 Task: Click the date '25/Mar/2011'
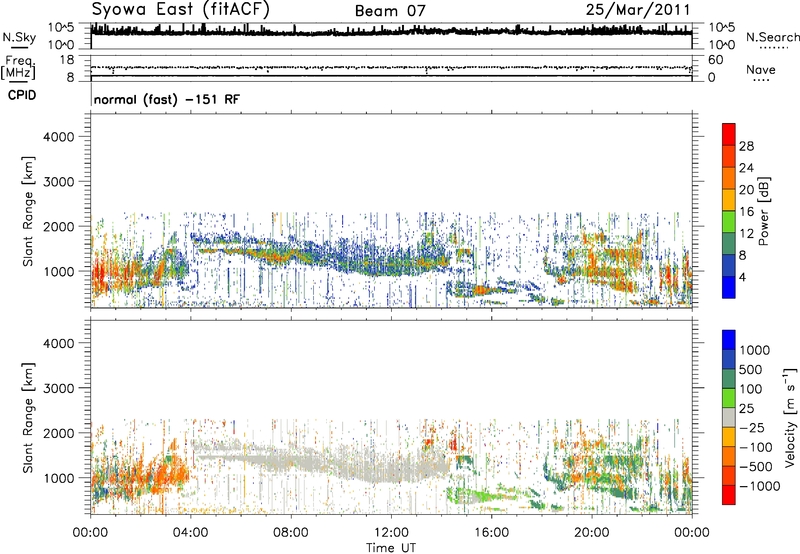[x=638, y=9]
